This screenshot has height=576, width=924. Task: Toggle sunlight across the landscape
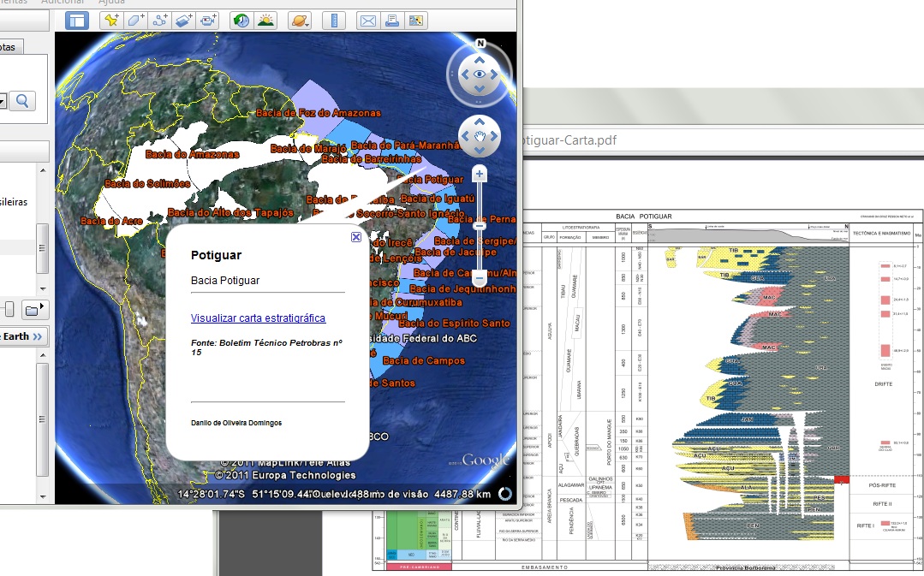(265, 21)
